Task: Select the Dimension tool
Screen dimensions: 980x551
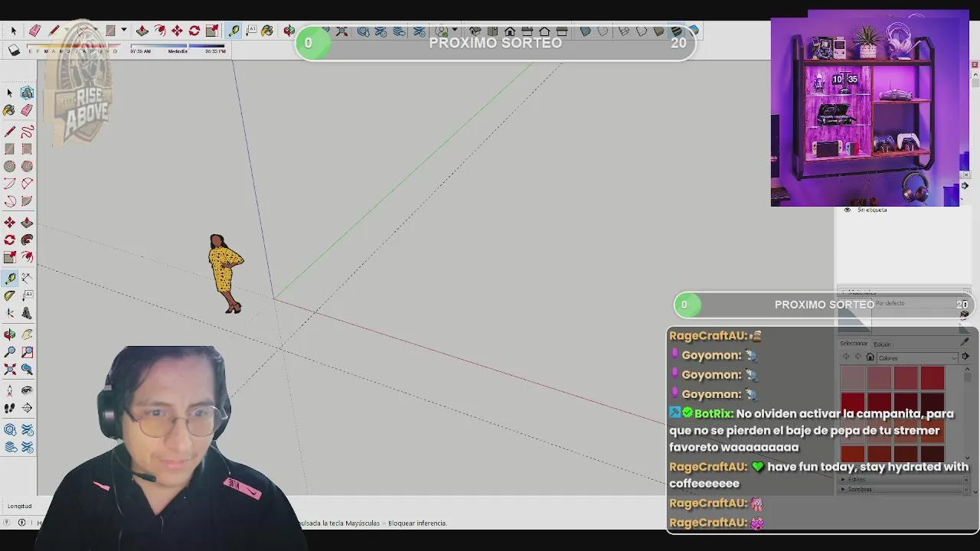Action: coord(27,279)
